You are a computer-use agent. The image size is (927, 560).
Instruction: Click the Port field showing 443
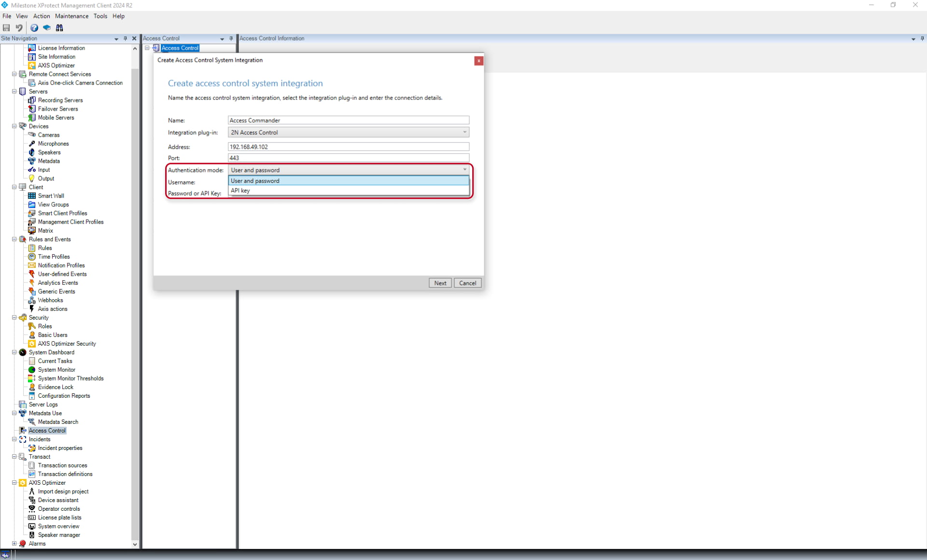click(x=348, y=158)
